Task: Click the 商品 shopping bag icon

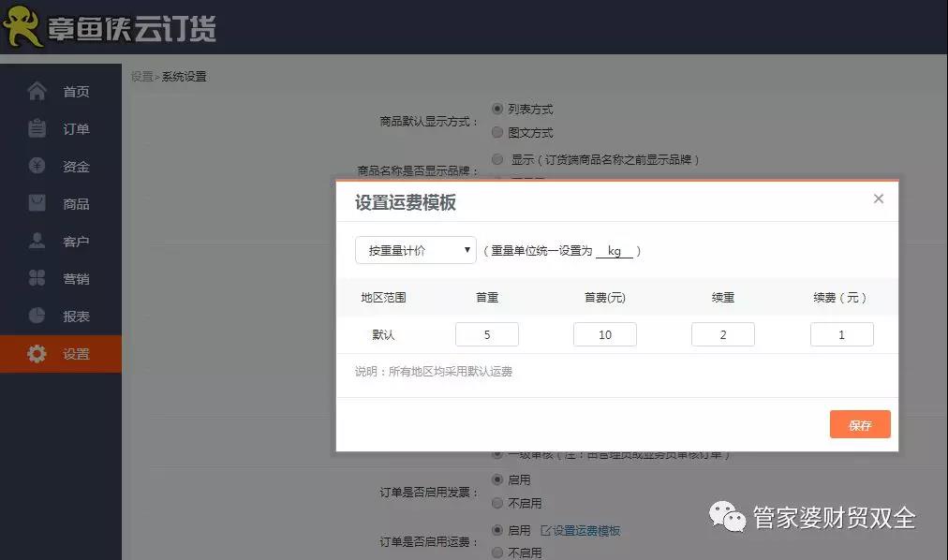Action: (x=37, y=203)
